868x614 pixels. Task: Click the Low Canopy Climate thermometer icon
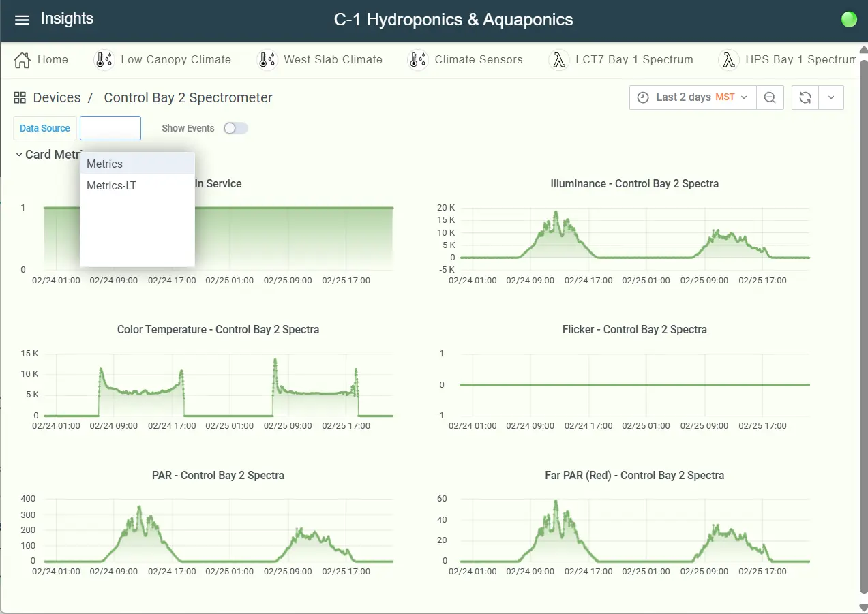pos(104,60)
